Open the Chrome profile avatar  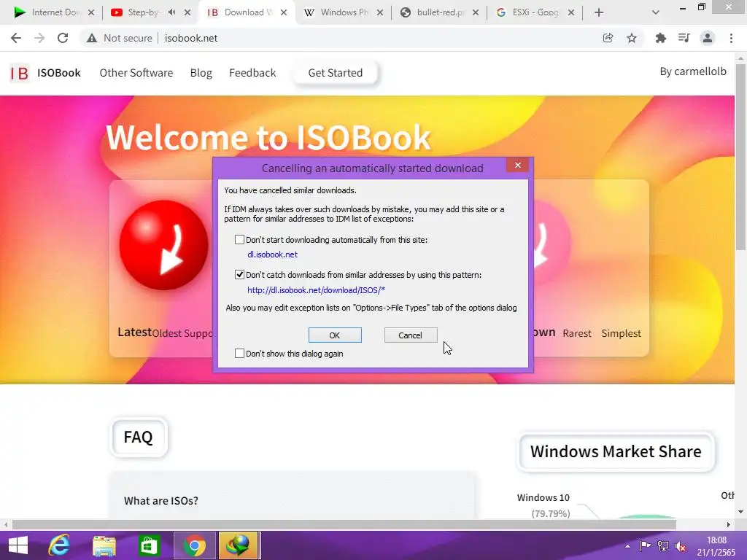click(708, 38)
